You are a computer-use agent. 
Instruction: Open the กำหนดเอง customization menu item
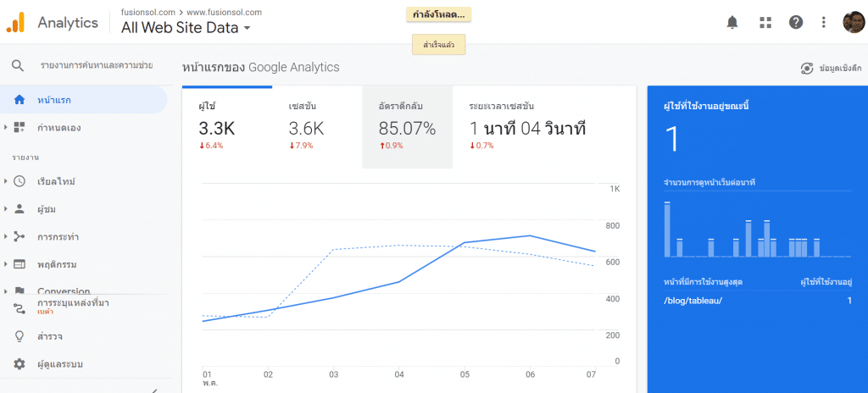[59, 128]
